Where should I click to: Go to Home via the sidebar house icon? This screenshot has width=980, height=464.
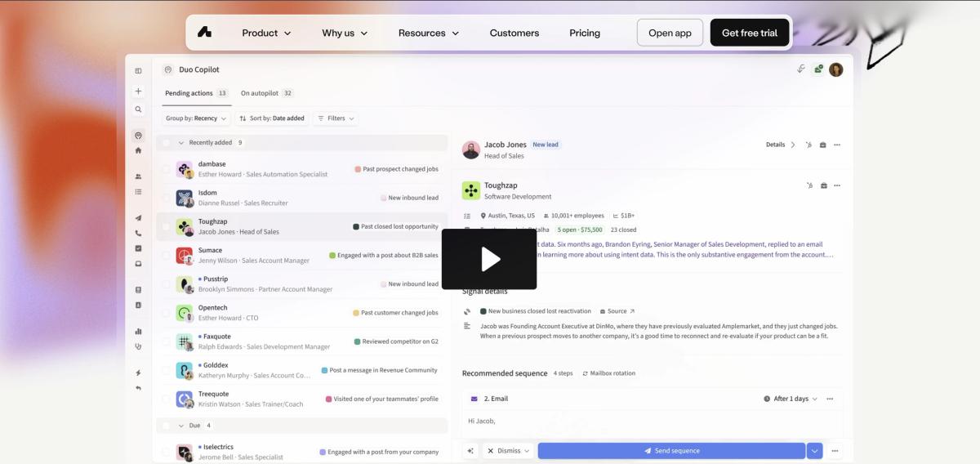(x=138, y=150)
